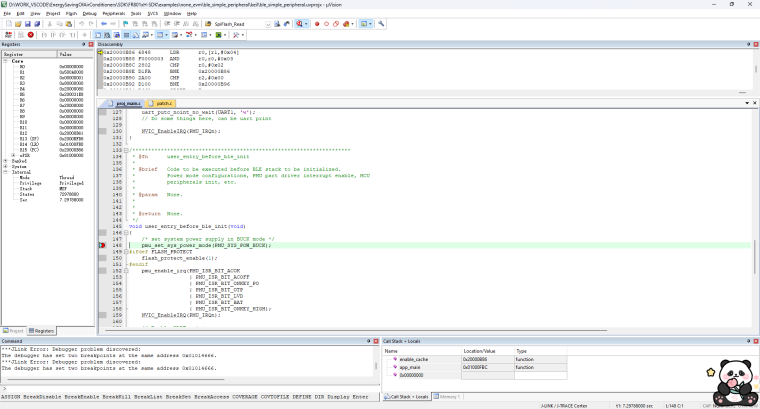Toggle the breakpoint at line 148
Screen dimensions: 760x409
click(x=102, y=245)
